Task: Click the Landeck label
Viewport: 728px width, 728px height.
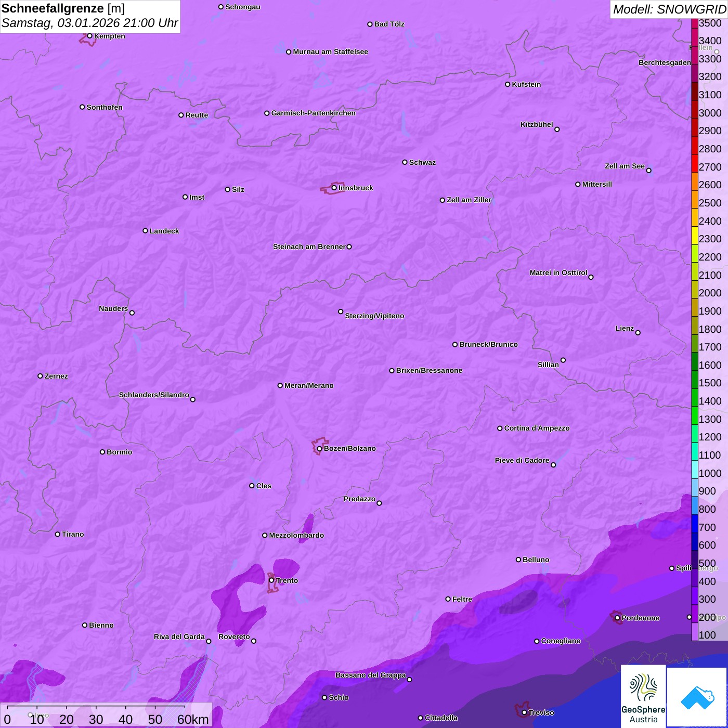Action: pos(164,231)
